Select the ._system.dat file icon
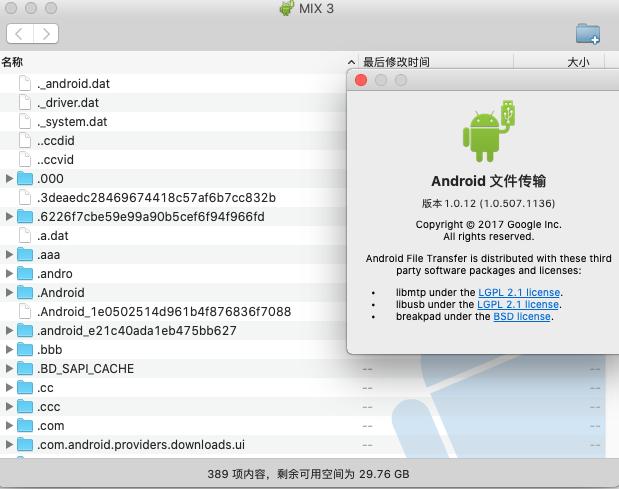Viewport: 619px width, 489px height. tap(25, 121)
